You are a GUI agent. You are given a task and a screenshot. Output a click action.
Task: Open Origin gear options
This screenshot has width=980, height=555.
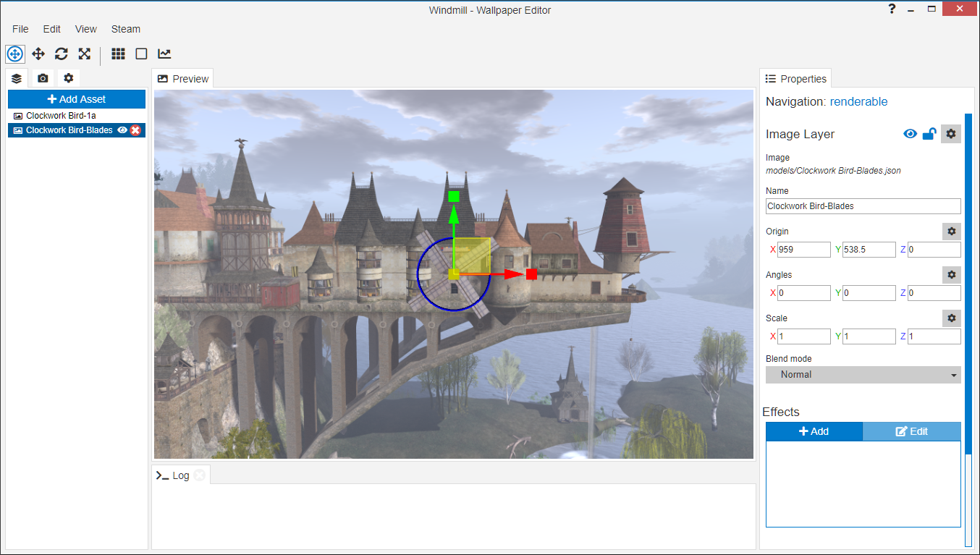click(x=952, y=232)
